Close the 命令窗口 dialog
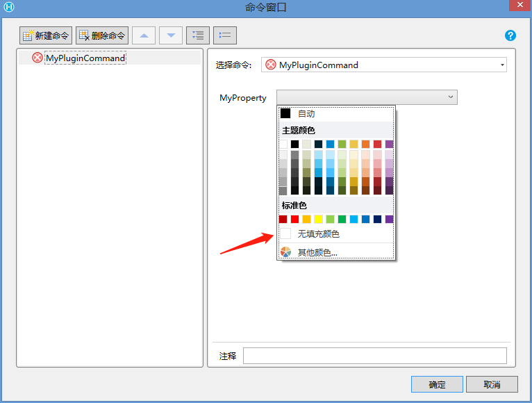The width and height of the screenshot is (532, 403). pyautogui.click(x=520, y=5)
